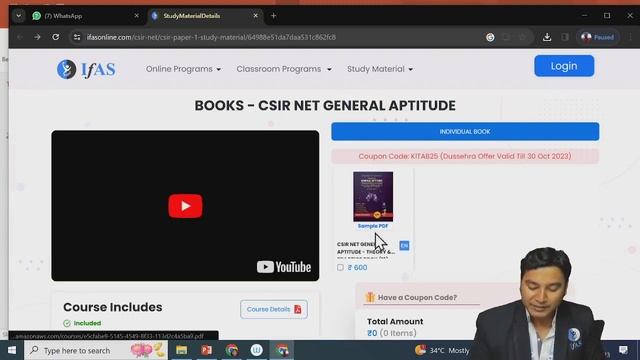
Task: Open Course Details PDF button
Action: point(274,309)
